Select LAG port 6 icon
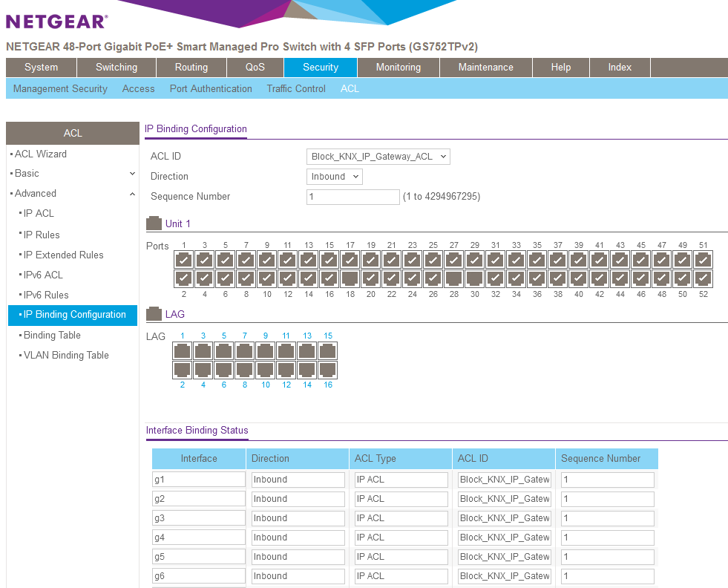The image size is (728, 588). [224, 370]
